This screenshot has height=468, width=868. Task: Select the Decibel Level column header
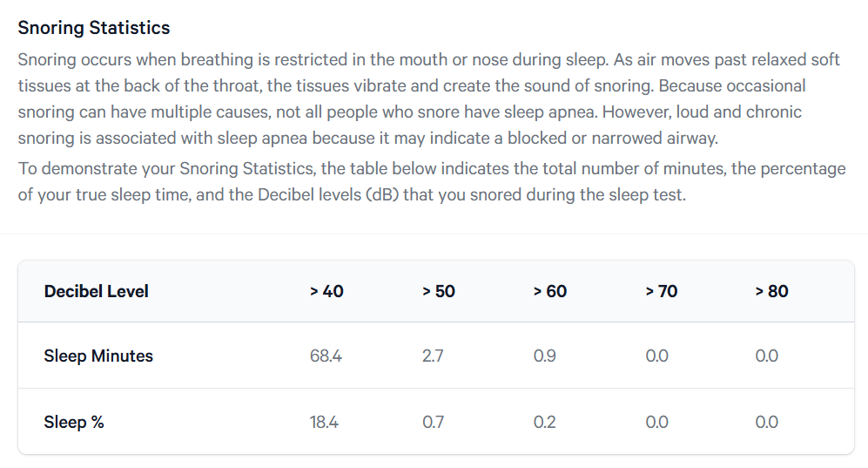(x=97, y=291)
